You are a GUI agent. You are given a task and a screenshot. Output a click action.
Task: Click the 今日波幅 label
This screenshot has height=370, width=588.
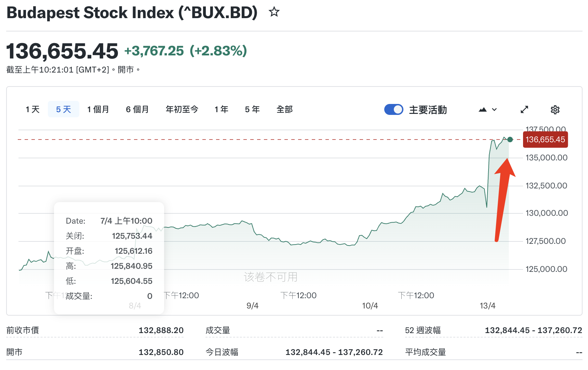(222, 352)
